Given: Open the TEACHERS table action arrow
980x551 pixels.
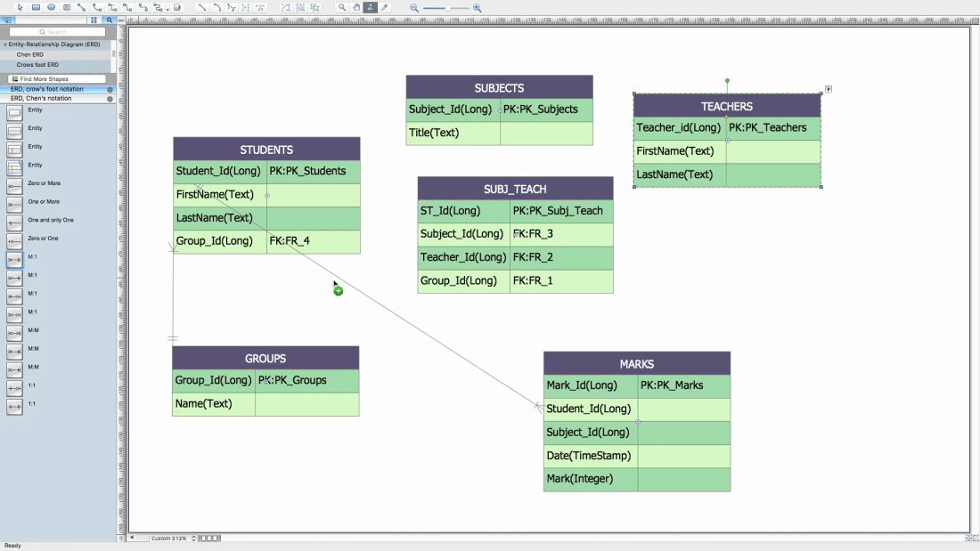Looking at the screenshot, I should pos(829,89).
